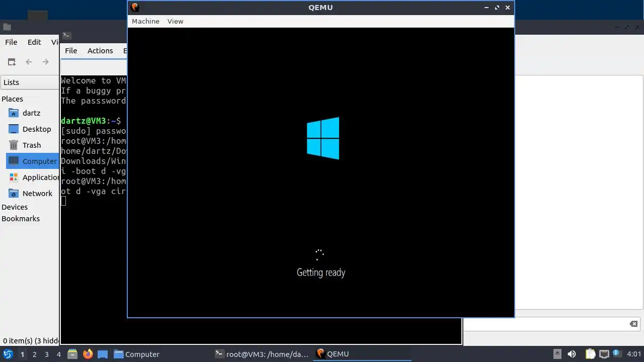The image size is (644, 362).
Task: Switch to workspace 3
Action: pyautogui.click(x=46, y=354)
